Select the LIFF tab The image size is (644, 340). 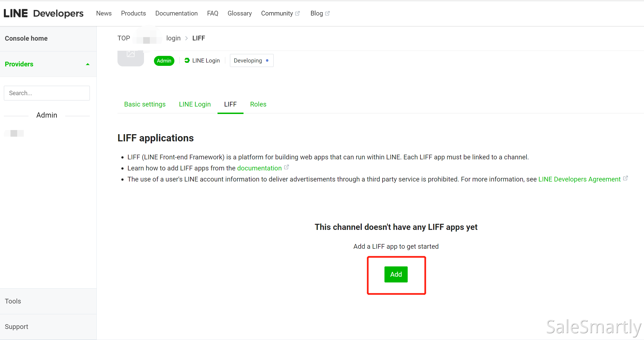point(230,104)
